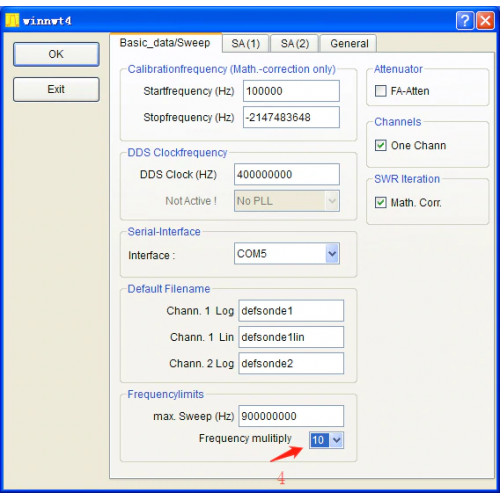Select the General tab
Image resolution: width=500 pixels, height=500 pixels.
pyautogui.click(x=349, y=43)
